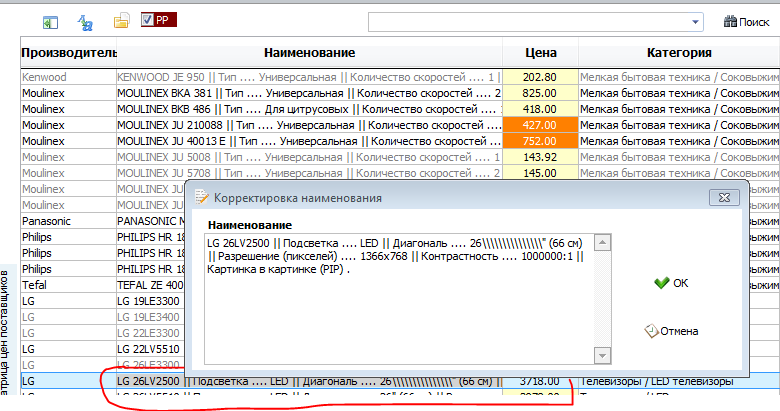The image size is (780, 411).
Task: Click the folder documents toolbar icon
Action: tap(121, 21)
